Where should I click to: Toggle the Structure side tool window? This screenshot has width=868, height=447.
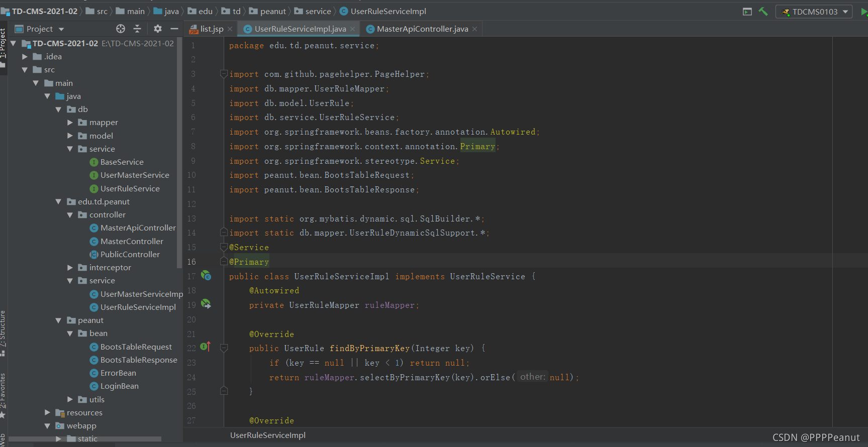(x=4, y=332)
